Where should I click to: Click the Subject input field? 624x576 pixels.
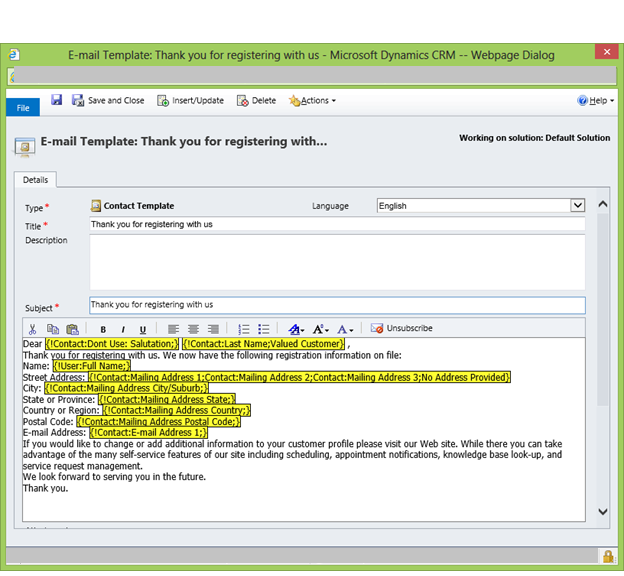click(336, 305)
